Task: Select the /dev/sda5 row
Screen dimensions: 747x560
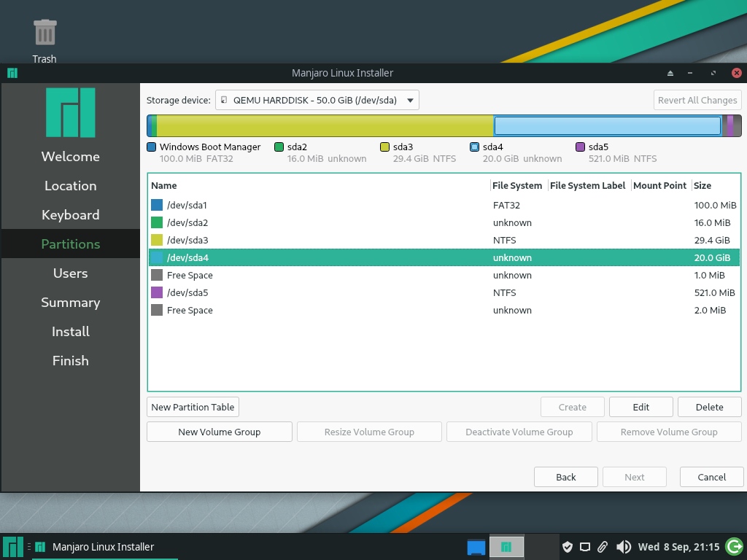Action: pyautogui.click(x=444, y=292)
